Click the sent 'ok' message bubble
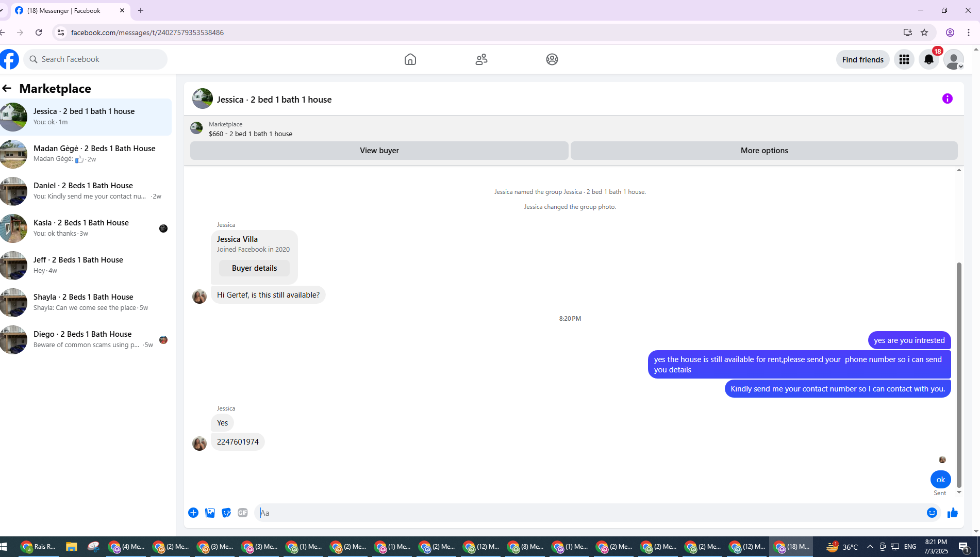980x557 pixels. click(941, 480)
